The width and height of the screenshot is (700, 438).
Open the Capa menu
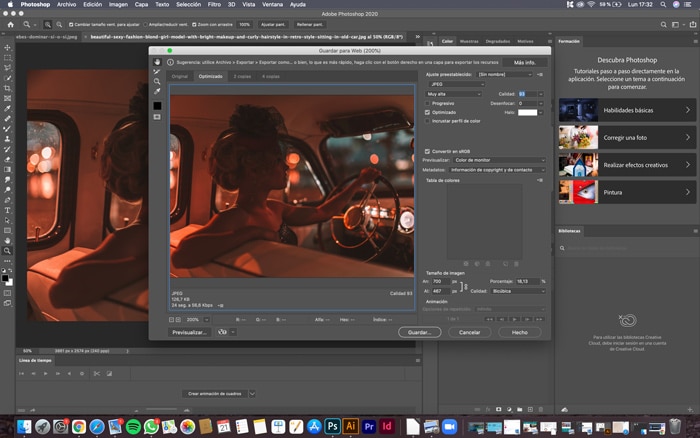[141, 4]
